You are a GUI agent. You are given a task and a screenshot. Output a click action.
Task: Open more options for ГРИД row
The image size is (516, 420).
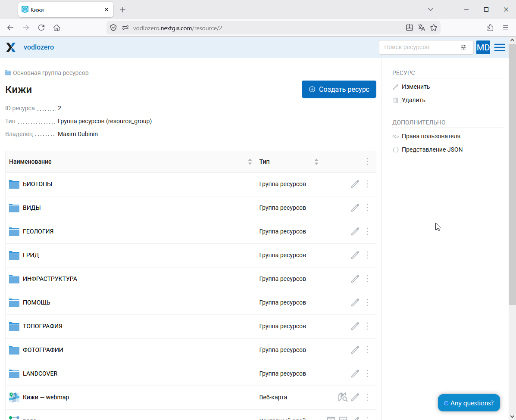click(367, 255)
